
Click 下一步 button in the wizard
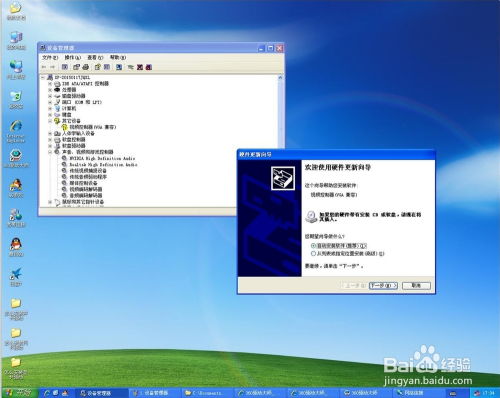pyautogui.click(x=383, y=286)
